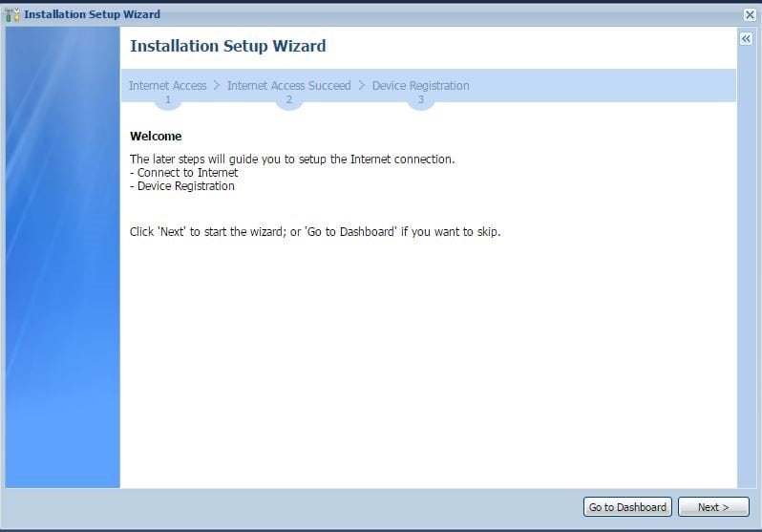Viewport: 762px width, 532px height.
Task: Click the Next > button
Action: click(713, 507)
